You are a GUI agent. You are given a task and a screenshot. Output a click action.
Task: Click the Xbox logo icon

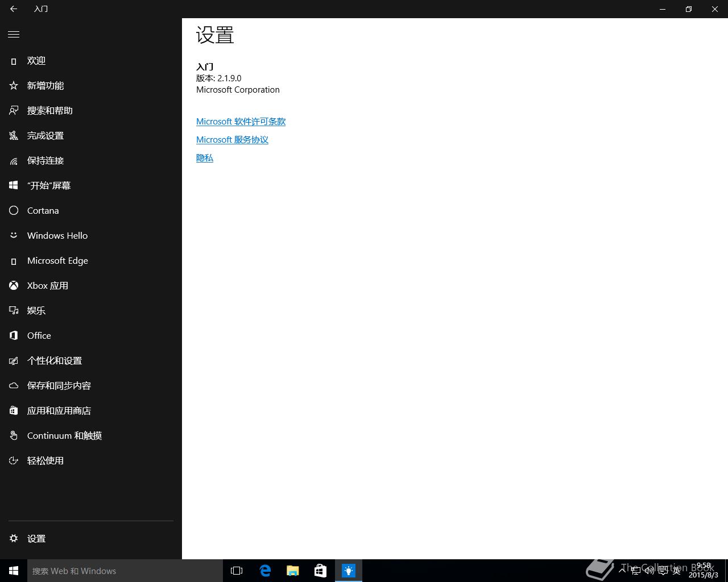tap(14, 286)
